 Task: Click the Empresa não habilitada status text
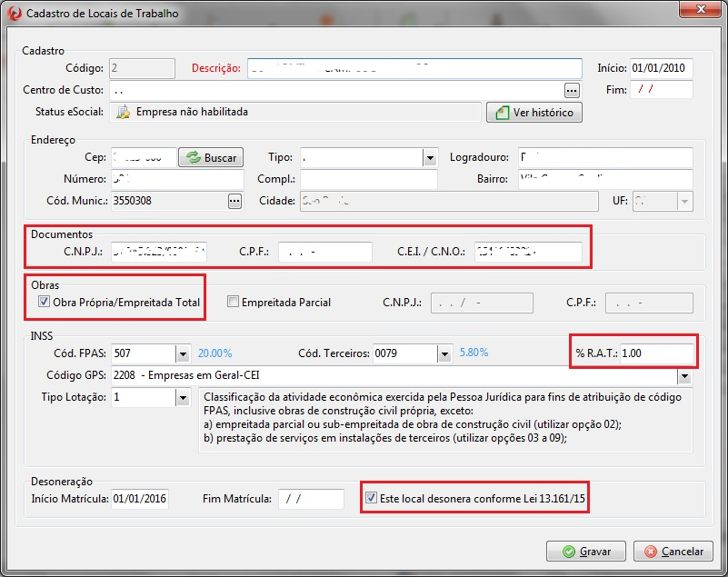pos(192,112)
